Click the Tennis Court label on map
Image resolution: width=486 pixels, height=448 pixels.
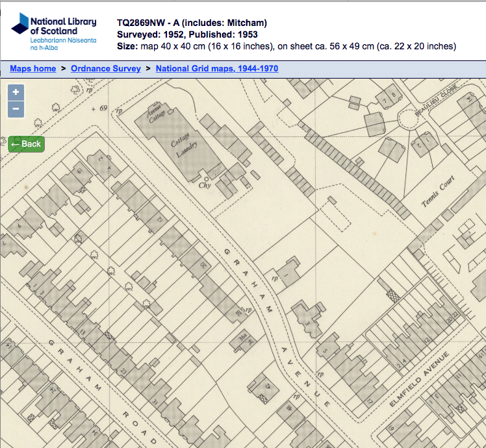[x=439, y=193]
